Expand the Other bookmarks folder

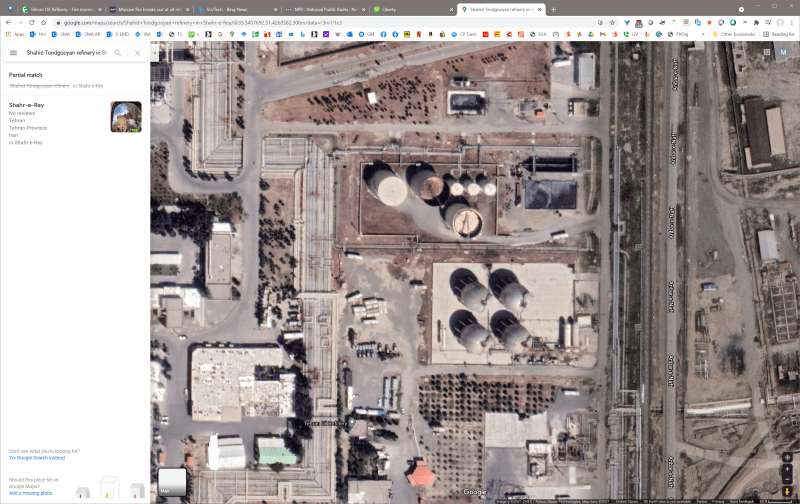(734, 34)
